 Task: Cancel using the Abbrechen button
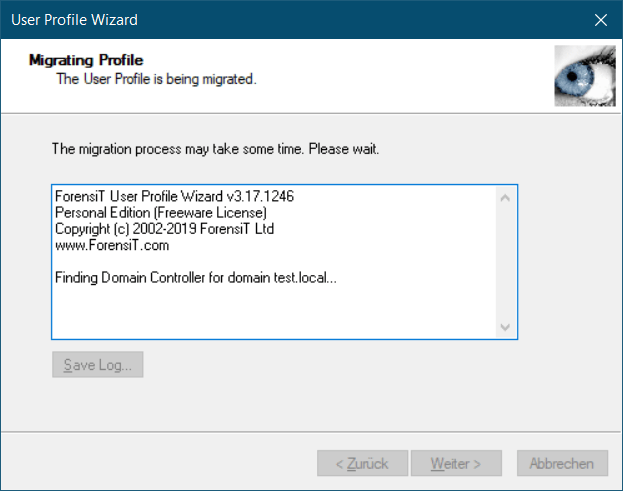coord(562,463)
